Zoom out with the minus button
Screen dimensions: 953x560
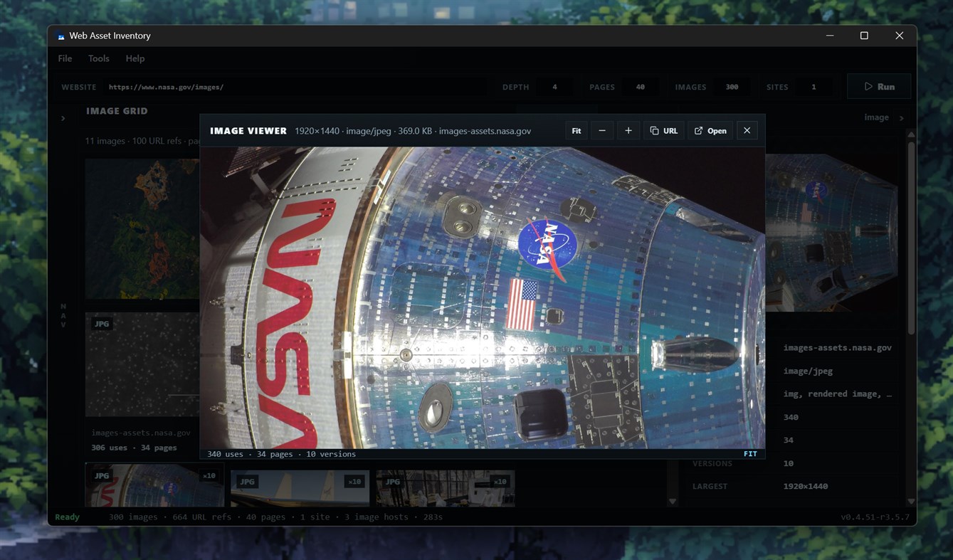point(602,131)
